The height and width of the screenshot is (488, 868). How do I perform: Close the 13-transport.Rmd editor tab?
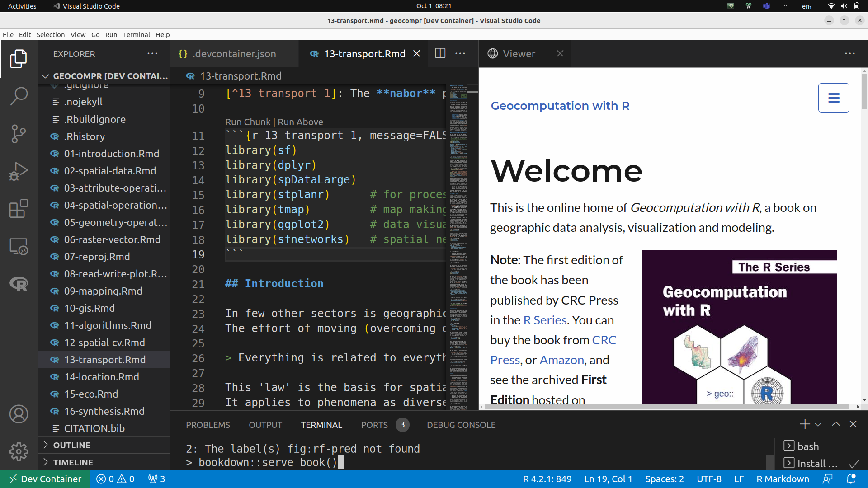click(417, 54)
